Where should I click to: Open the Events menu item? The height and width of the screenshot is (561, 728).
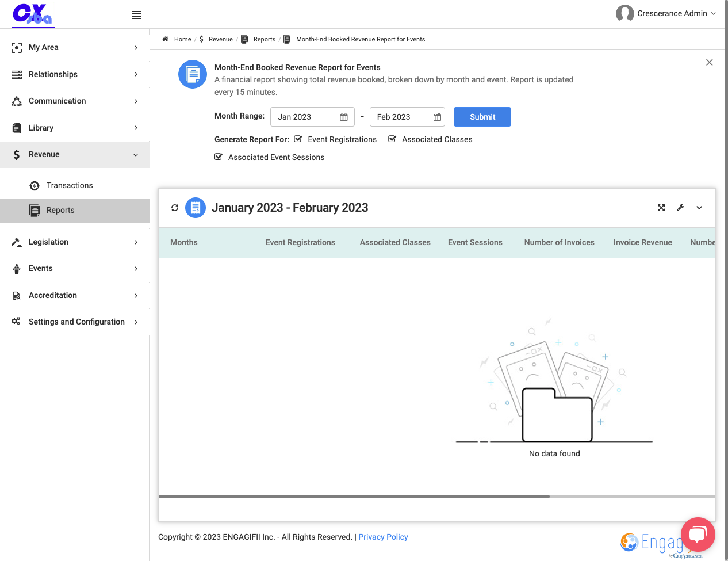(x=75, y=269)
